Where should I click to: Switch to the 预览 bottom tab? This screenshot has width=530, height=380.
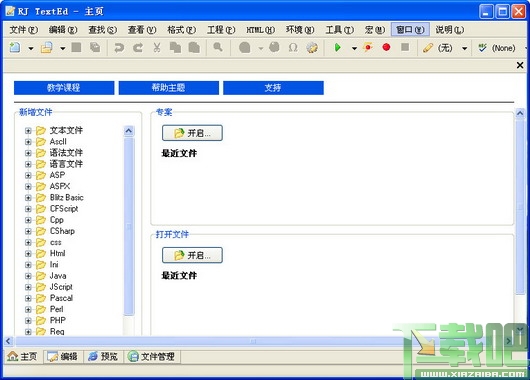click(x=103, y=356)
